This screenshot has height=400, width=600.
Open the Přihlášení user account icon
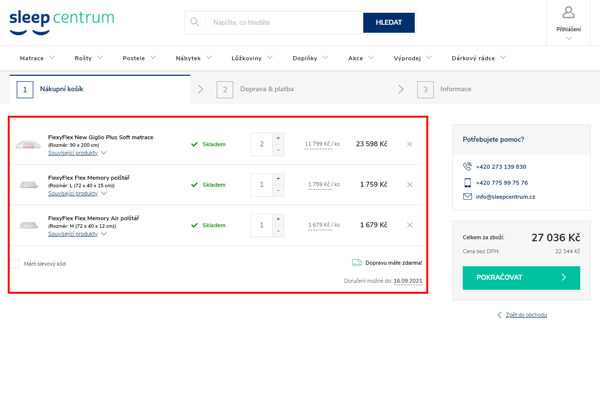point(568,12)
